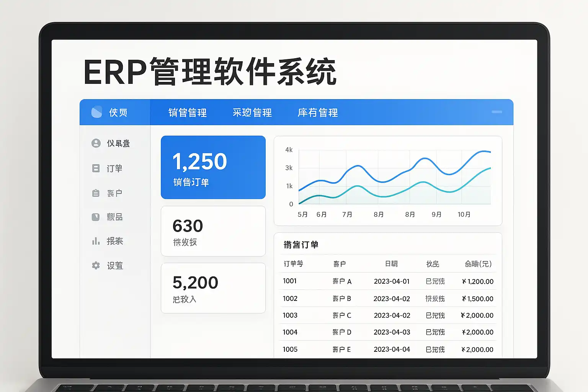Click the status cell of order 1003
588x392 pixels.
point(435,315)
